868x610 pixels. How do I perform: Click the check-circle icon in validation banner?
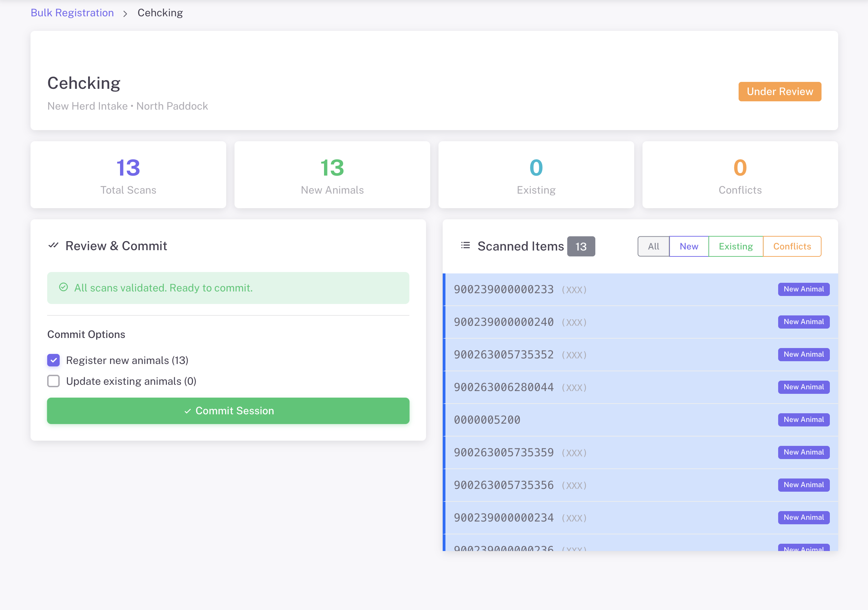point(64,287)
